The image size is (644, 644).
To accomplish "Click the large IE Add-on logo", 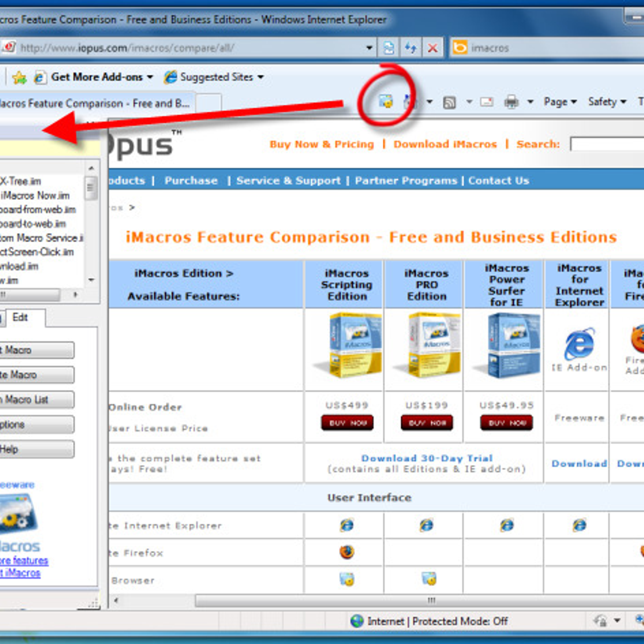I will 579,344.
